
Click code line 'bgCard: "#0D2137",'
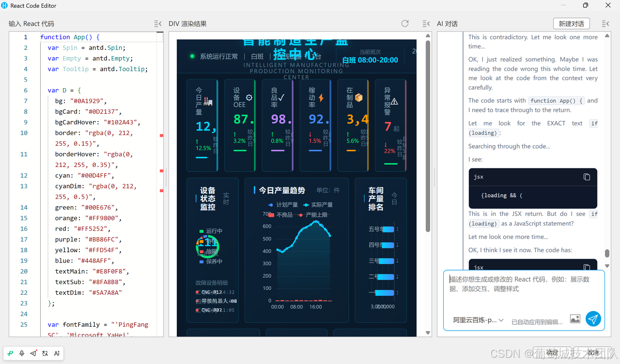click(x=89, y=111)
